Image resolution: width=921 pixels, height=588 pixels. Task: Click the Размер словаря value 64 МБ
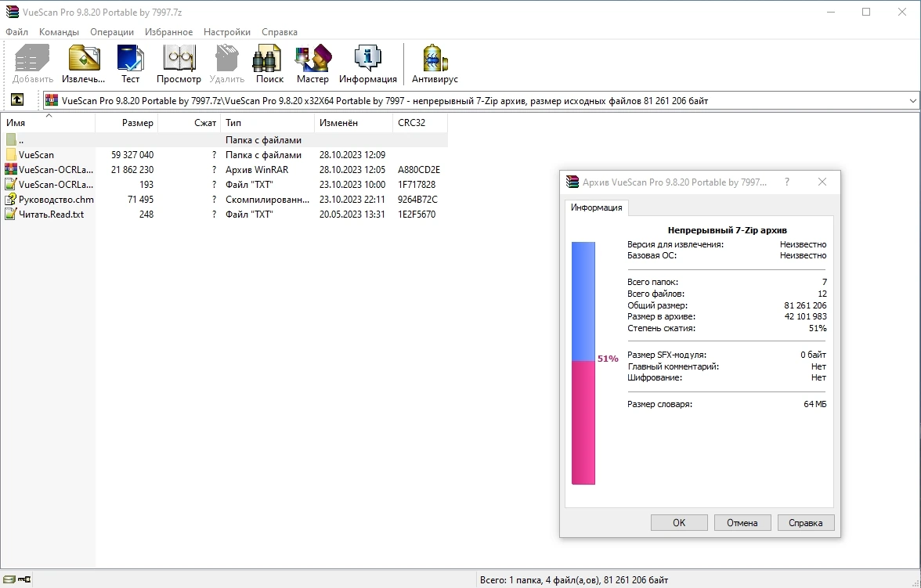814,404
